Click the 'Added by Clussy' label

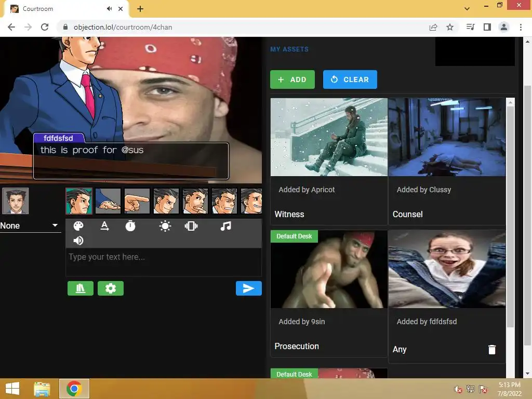[x=424, y=190]
